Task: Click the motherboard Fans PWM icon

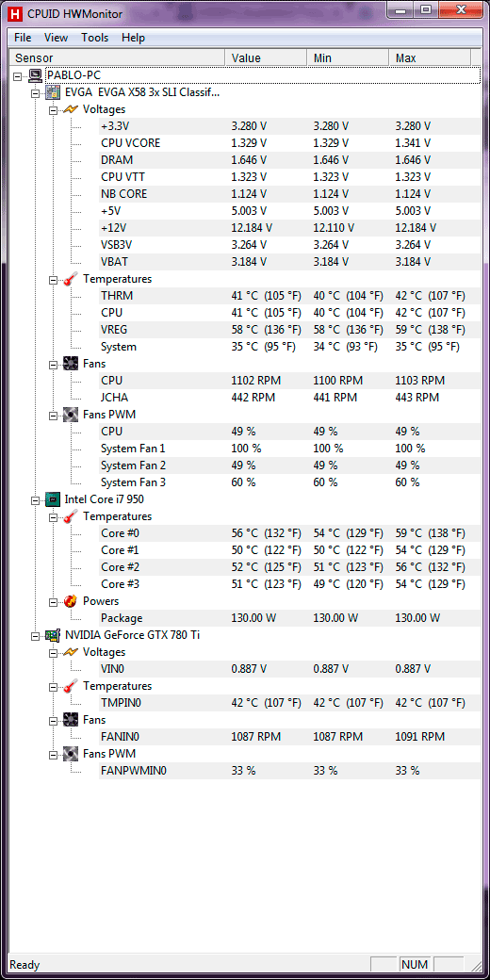Action: (71, 415)
